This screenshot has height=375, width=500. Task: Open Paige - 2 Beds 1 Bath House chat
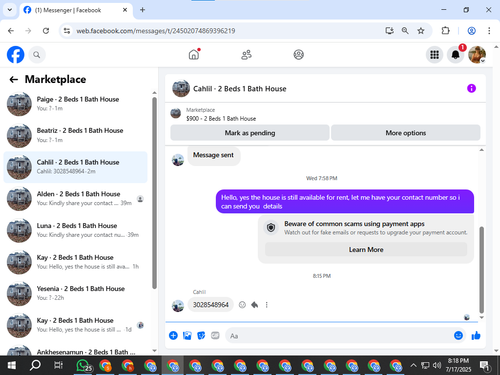[x=75, y=104]
